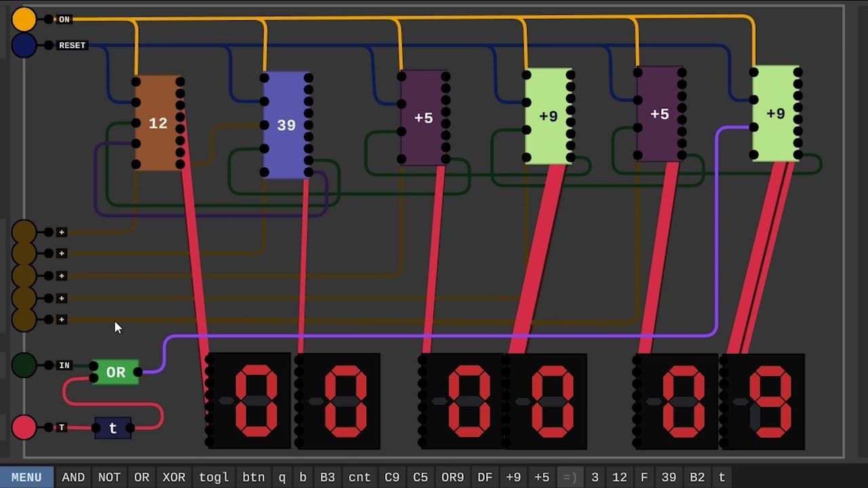Toggle the ON input switch
This screenshot has height=488, width=868.
click(x=24, y=19)
